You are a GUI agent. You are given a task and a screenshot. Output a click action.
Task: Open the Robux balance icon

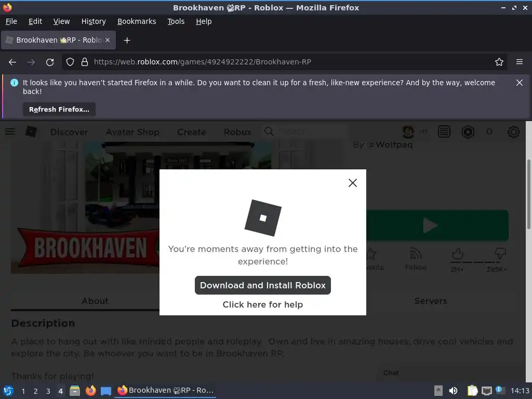click(468, 131)
